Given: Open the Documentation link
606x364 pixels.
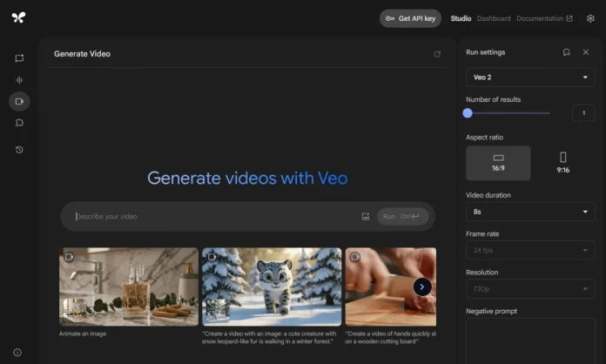Looking at the screenshot, I should 544,18.
